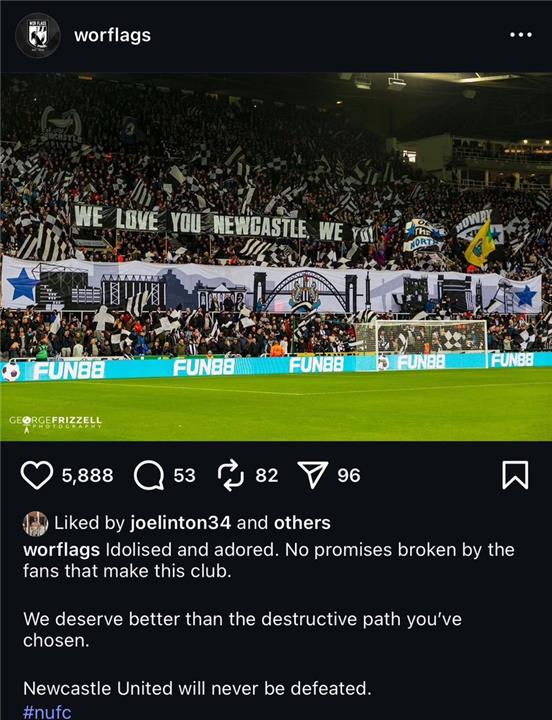Screen dimensions: 552x720
Task: Open the three-dot options menu
Action: pos(521,35)
